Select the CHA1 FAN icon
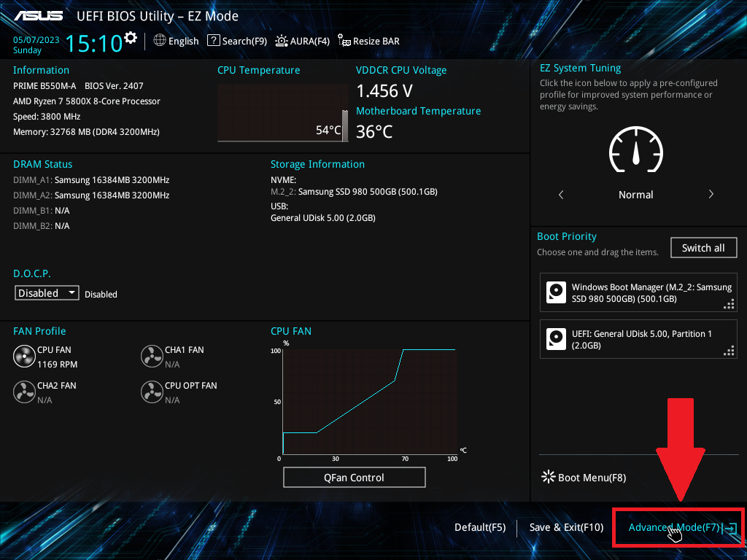Viewport: 747px width, 560px height. 152,357
